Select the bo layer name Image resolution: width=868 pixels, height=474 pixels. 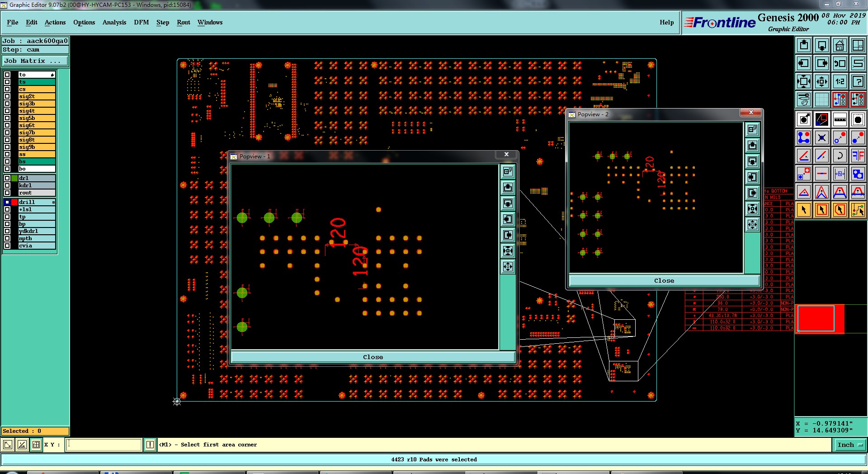37,169
